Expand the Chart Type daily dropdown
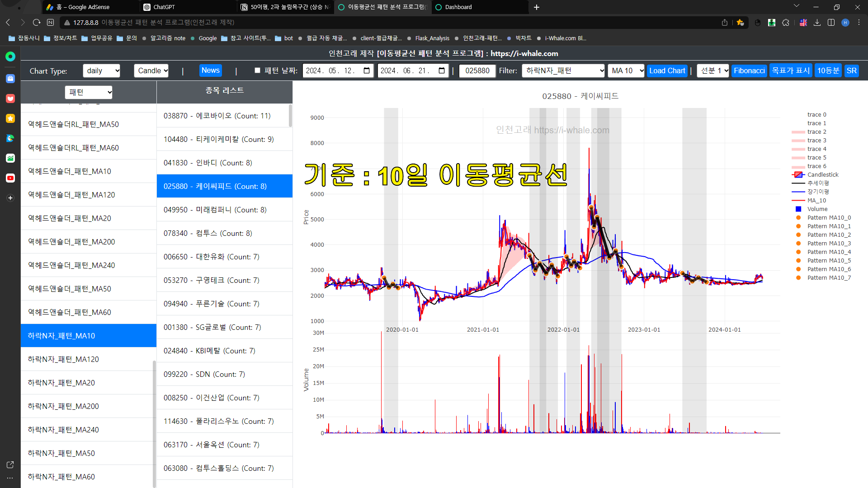Viewport: 868px width, 488px height. pos(101,71)
